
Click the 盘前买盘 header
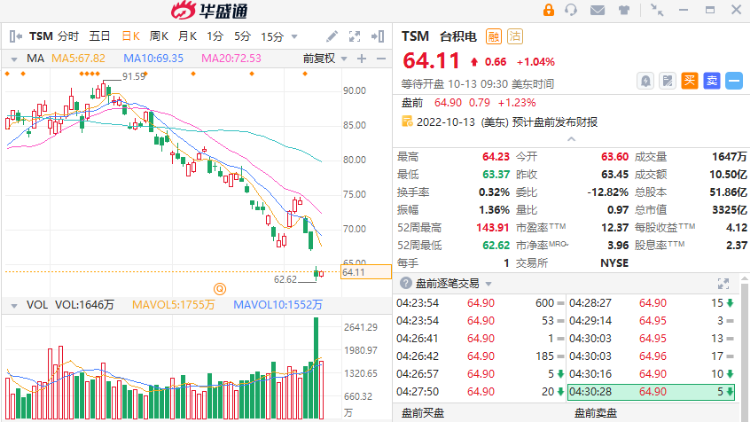pyautogui.click(x=422, y=412)
